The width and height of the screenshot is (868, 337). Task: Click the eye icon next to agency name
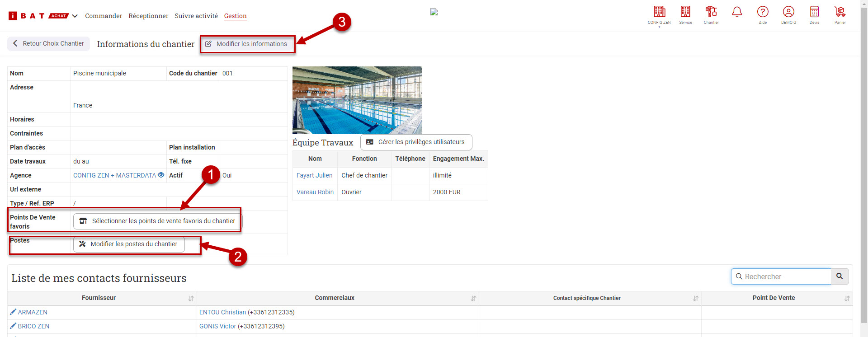click(x=161, y=175)
